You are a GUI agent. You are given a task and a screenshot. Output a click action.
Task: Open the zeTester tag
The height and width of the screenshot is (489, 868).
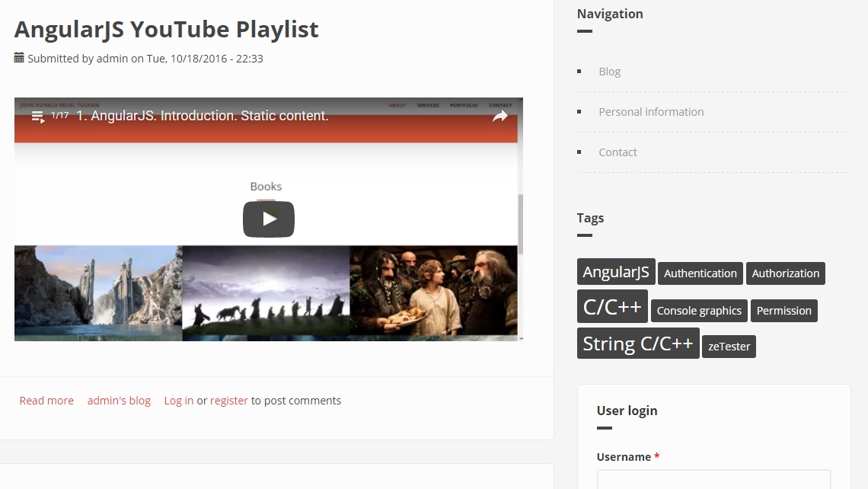point(729,347)
